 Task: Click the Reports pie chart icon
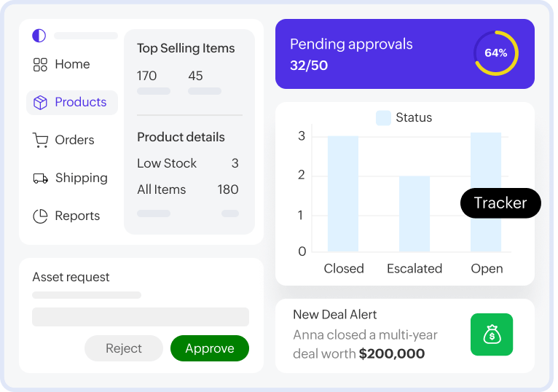40,216
